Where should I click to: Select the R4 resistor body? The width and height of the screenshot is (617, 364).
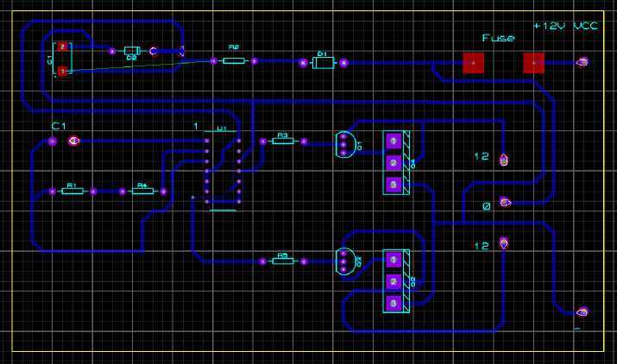pyautogui.click(x=143, y=191)
